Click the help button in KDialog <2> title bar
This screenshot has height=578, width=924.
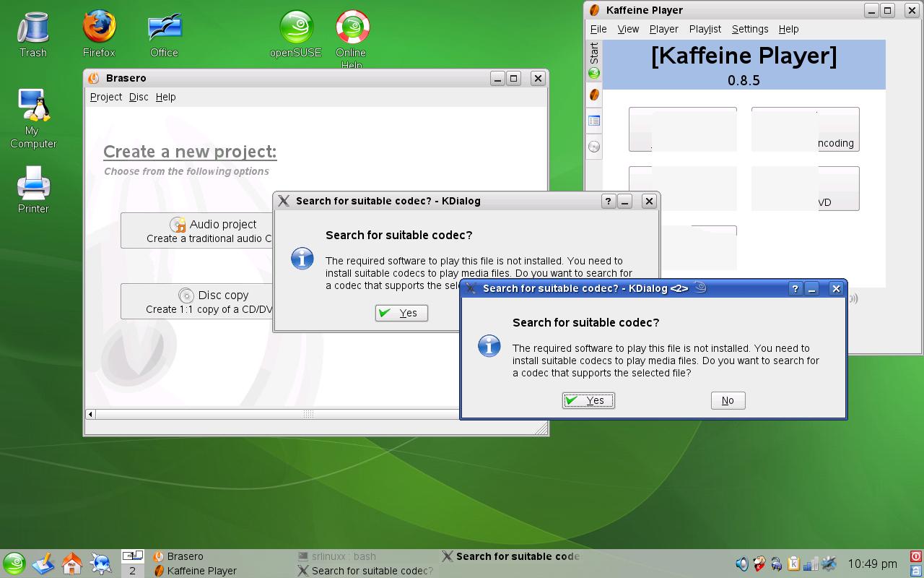click(x=795, y=288)
